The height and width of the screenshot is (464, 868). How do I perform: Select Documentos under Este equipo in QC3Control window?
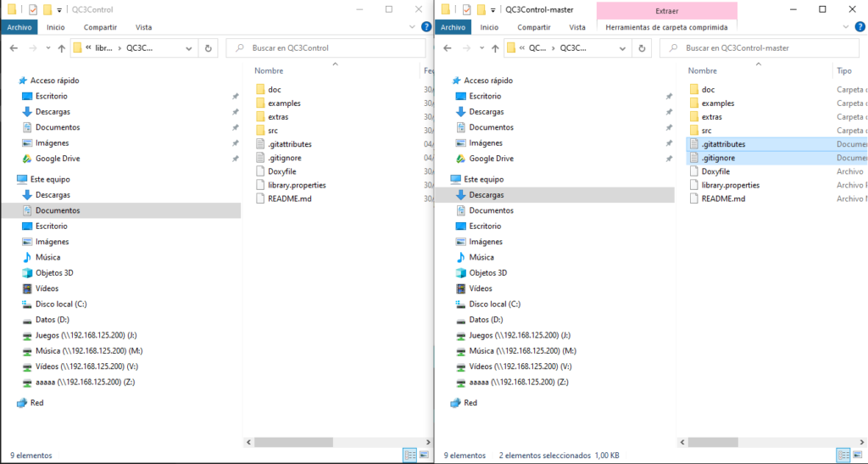121,210
